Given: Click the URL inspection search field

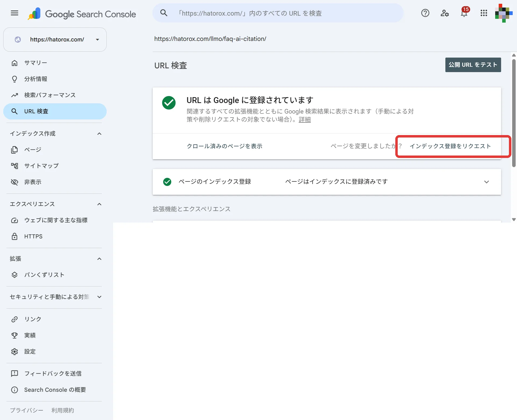Looking at the screenshot, I should pos(278,13).
